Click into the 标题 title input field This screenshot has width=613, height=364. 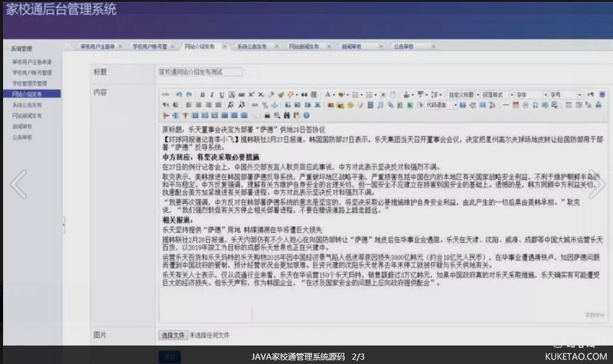(x=200, y=72)
